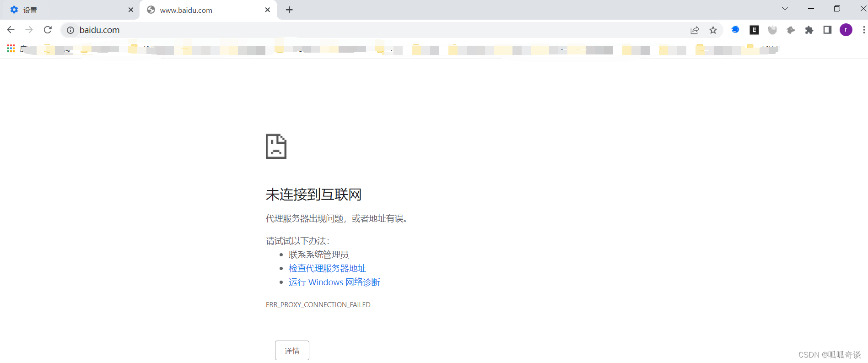Viewport: 868px width, 363px height.
Task: Click the 未连接到互联网 heading
Action: point(314,195)
